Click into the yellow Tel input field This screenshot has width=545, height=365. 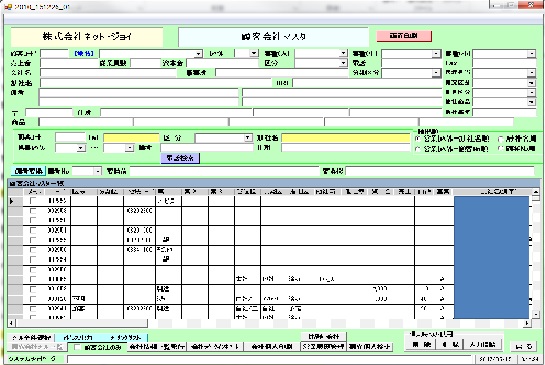point(131,138)
